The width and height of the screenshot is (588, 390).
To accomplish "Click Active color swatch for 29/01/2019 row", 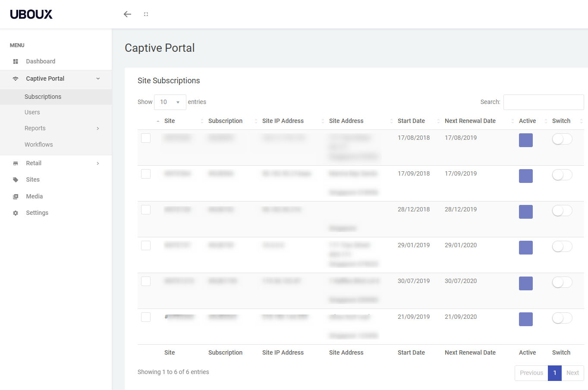I will click(525, 248).
